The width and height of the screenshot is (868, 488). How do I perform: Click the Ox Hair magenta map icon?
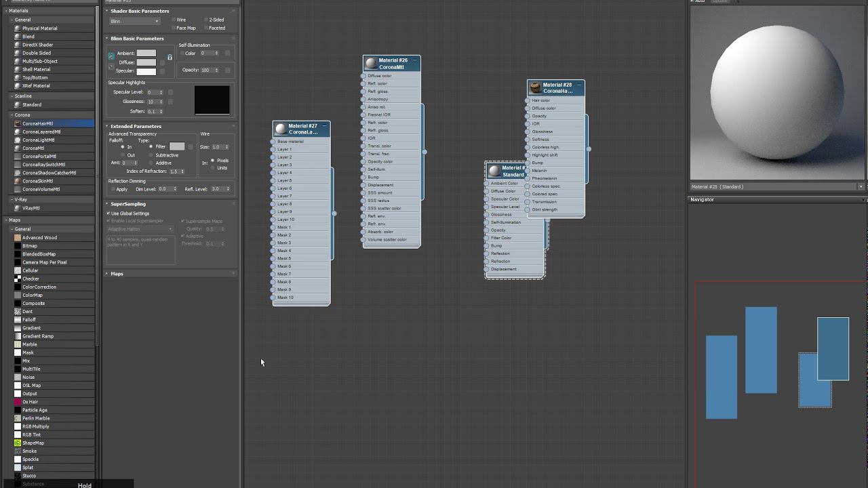click(18, 402)
